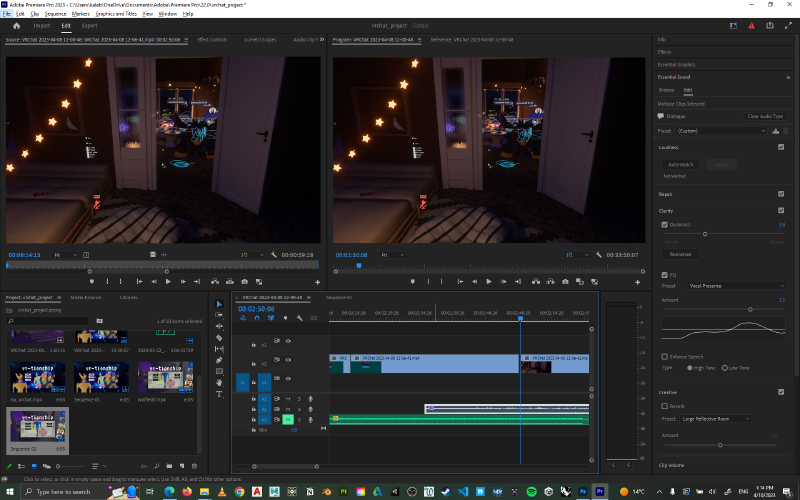Viewport: 800px width, 500px height.
Task: Select the Razor tool
Action: tap(219, 338)
